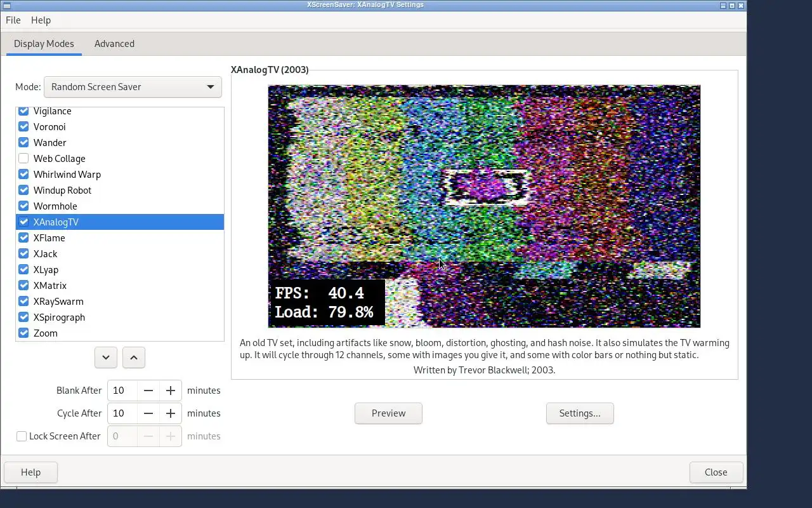The image size is (812, 508).
Task: Move the selected screensaver down the list with the down arrow
Action: 106,358
